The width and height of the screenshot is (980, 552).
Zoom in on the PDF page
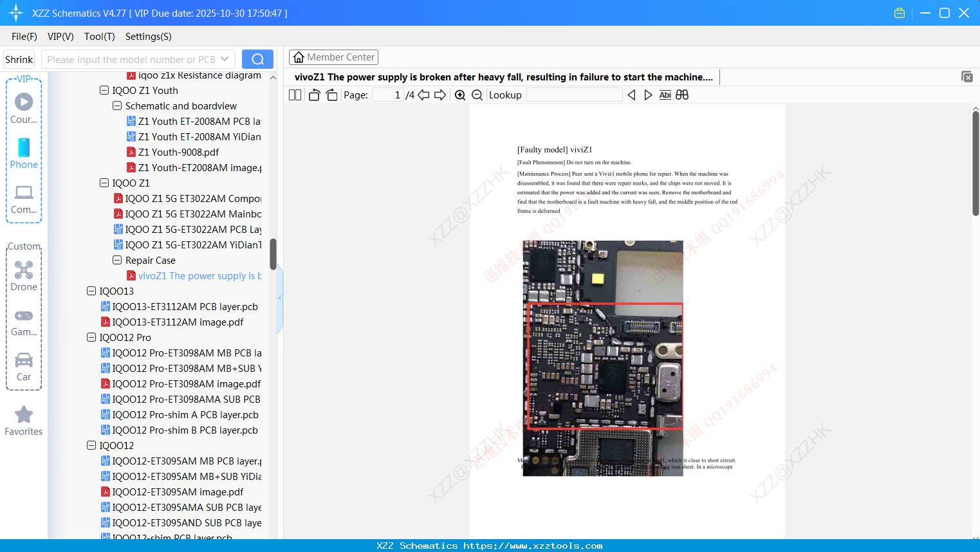coord(460,95)
